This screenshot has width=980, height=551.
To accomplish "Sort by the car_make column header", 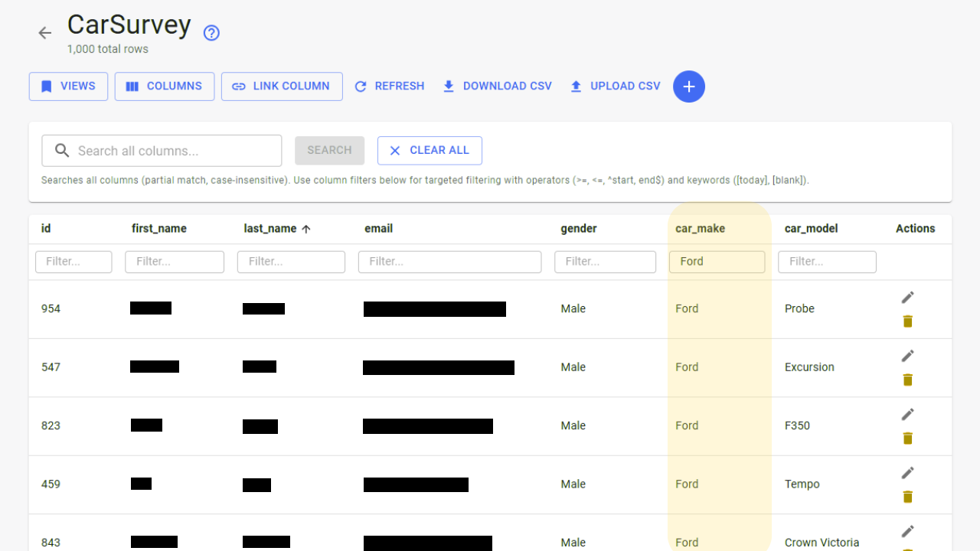I will [700, 229].
